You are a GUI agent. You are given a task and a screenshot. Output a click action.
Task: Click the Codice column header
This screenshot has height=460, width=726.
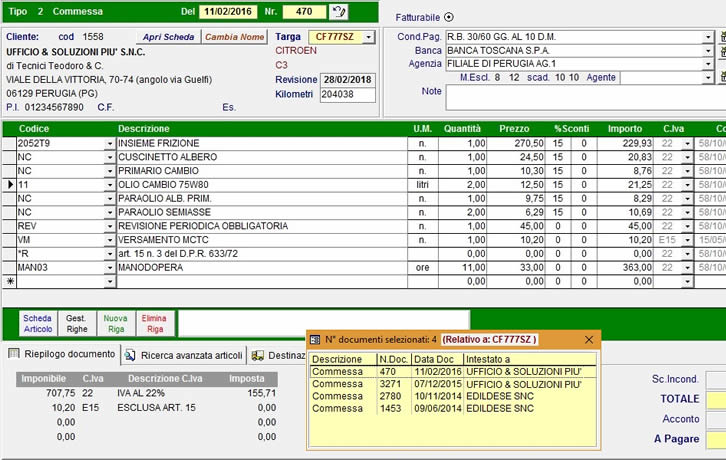tap(34, 129)
